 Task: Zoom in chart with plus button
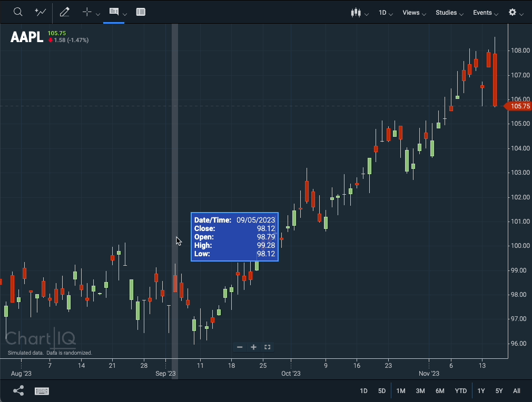coord(253,347)
